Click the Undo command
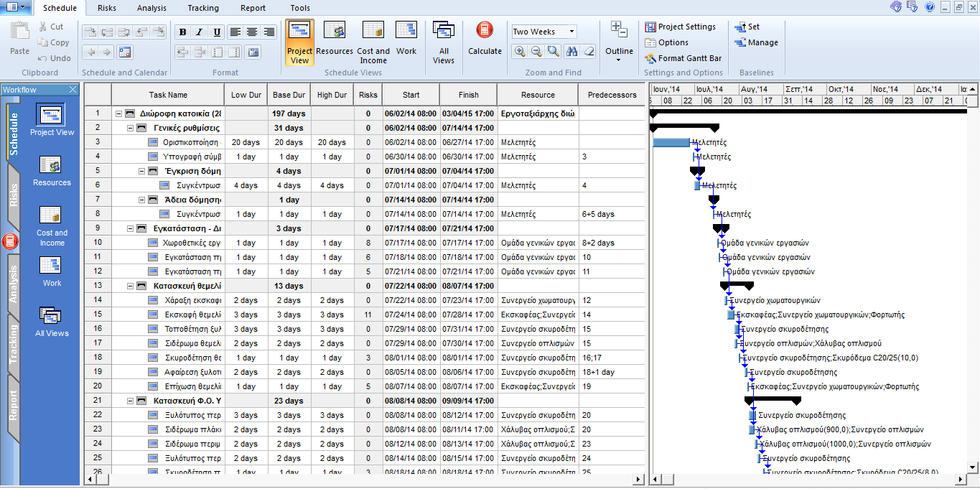This screenshot has width=980, height=489. tap(54, 58)
